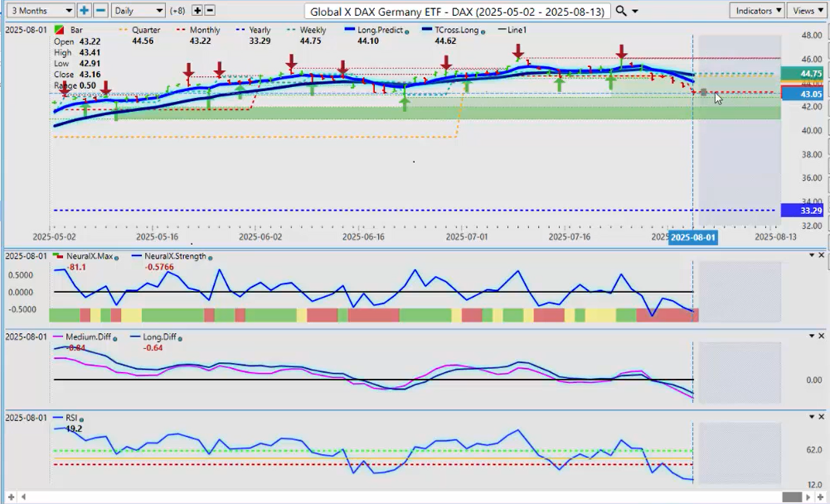Close the NeuralX indicator panel

pyautogui.click(x=821, y=255)
